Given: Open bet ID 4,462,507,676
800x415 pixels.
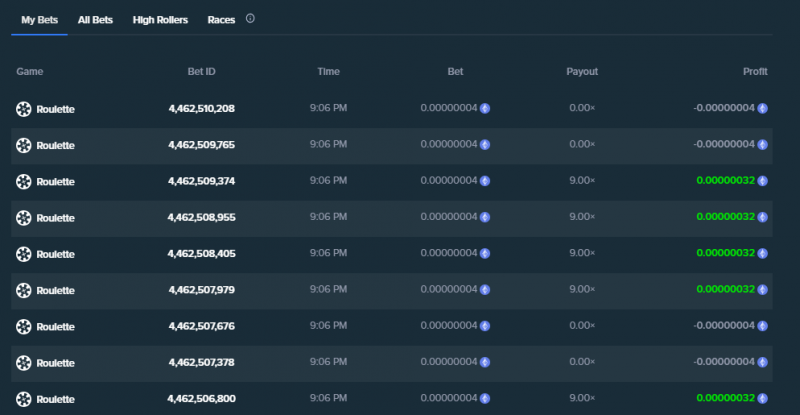Looking at the screenshot, I should pyautogui.click(x=202, y=326).
